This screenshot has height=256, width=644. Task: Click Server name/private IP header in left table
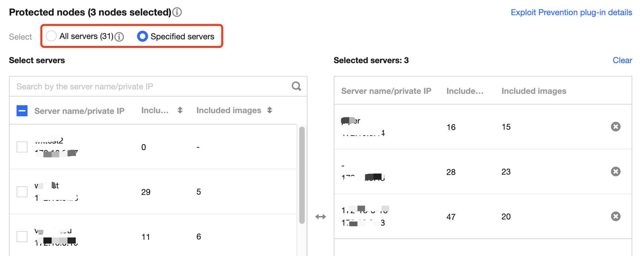pyautogui.click(x=79, y=111)
